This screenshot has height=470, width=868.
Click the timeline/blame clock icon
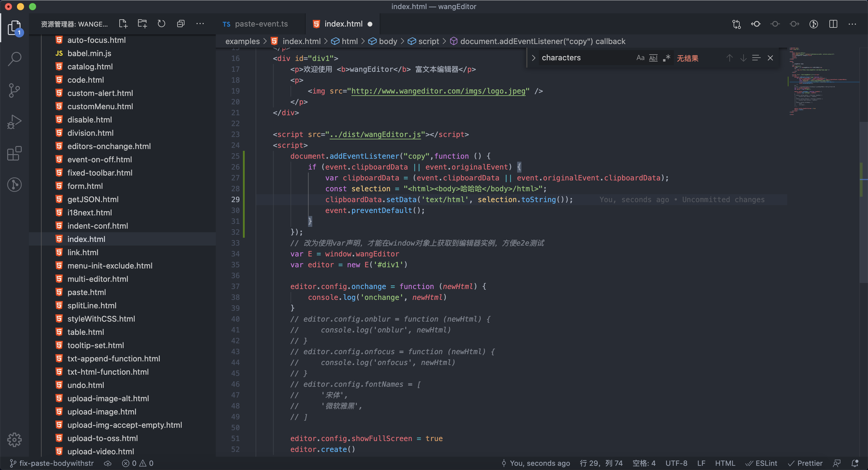pos(814,24)
